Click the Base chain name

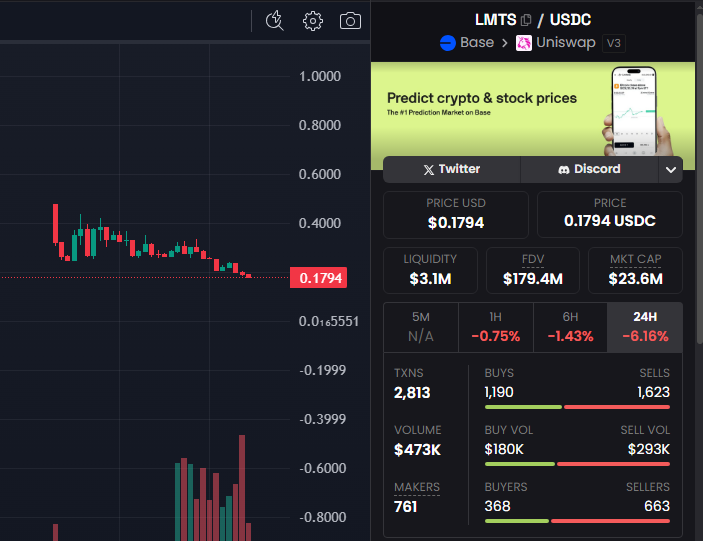tap(477, 43)
